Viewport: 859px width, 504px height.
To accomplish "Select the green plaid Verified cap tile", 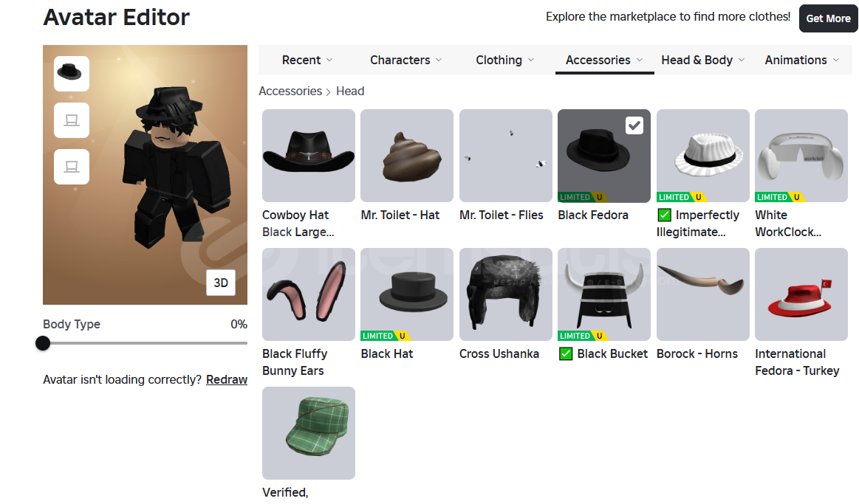I will tap(309, 433).
